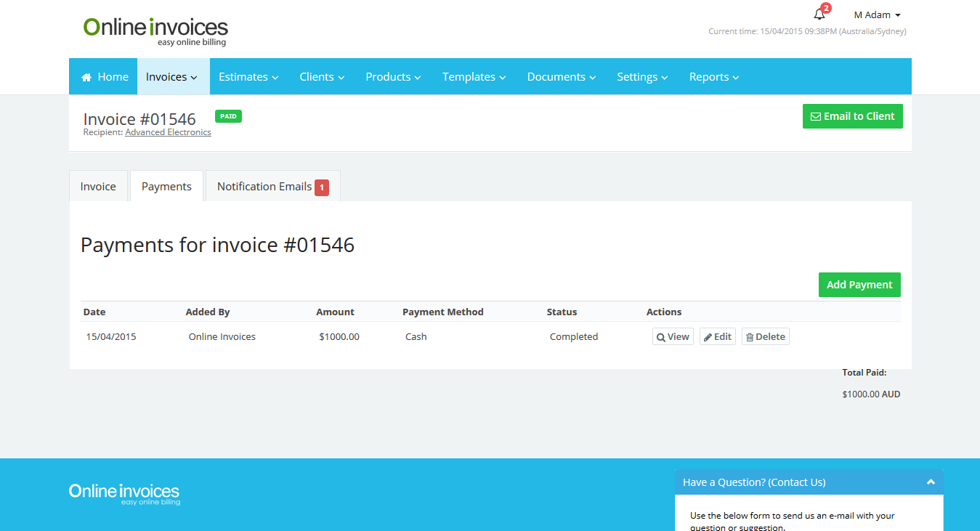Click the footer Online Invoices logo
The width and height of the screenshot is (980, 531).
coord(124,494)
